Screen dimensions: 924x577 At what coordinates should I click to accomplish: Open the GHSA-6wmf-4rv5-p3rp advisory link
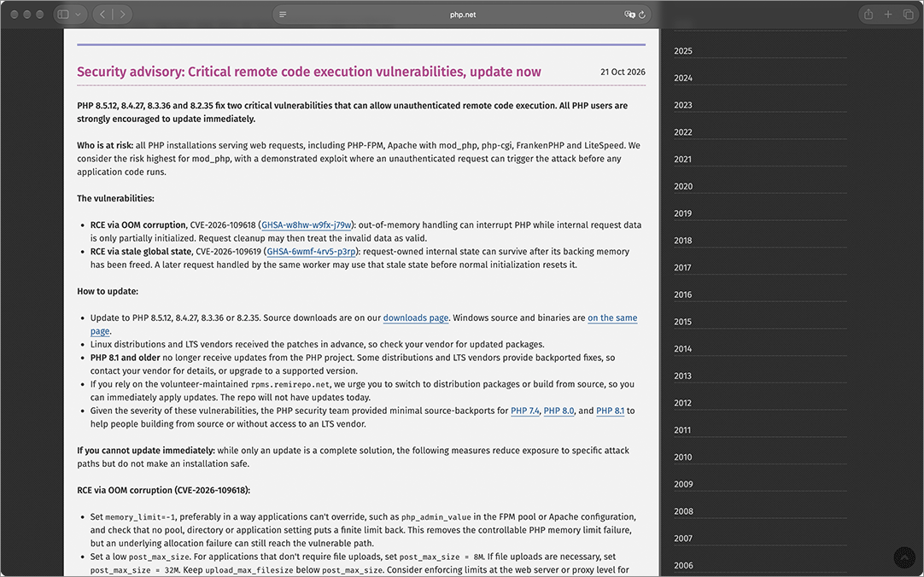point(311,252)
